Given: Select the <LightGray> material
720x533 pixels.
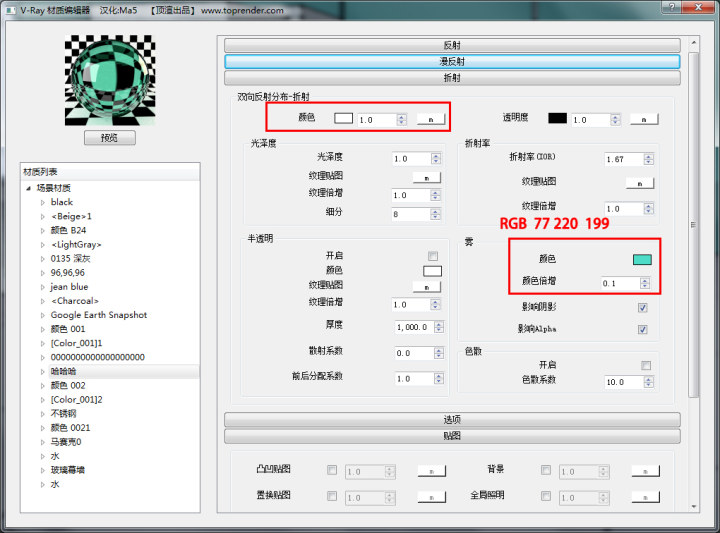Looking at the screenshot, I should 76,245.
